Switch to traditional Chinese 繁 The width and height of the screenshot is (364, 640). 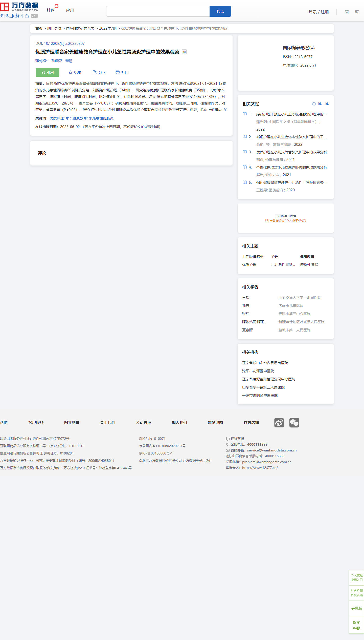(x=357, y=12)
